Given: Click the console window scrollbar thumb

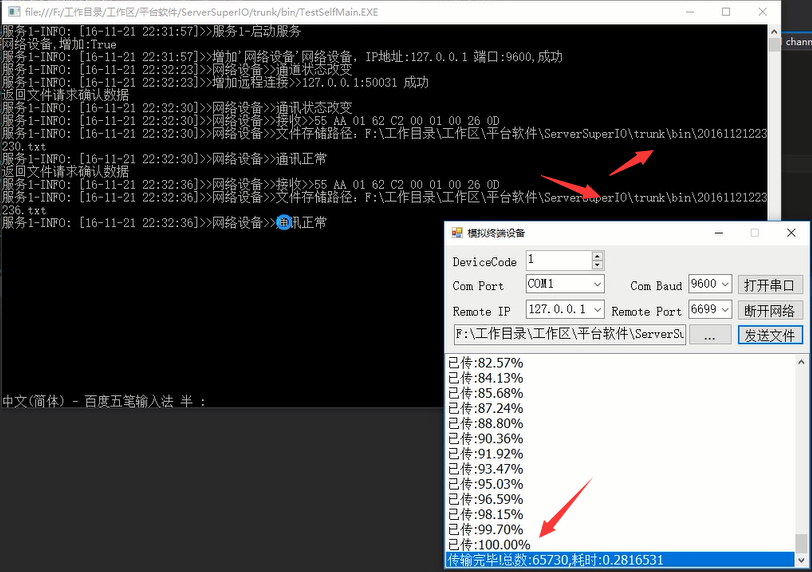Looking at the screenshot, I should click(774, 45).
